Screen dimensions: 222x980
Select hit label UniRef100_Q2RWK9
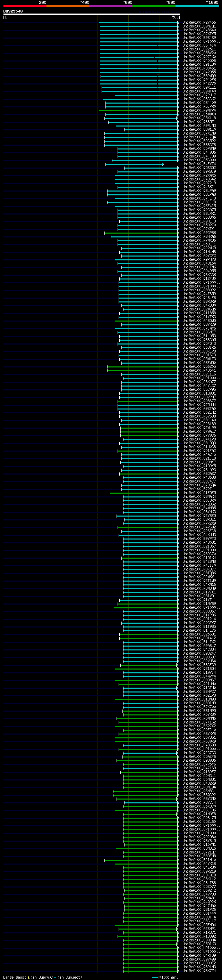tap(199, 248)
